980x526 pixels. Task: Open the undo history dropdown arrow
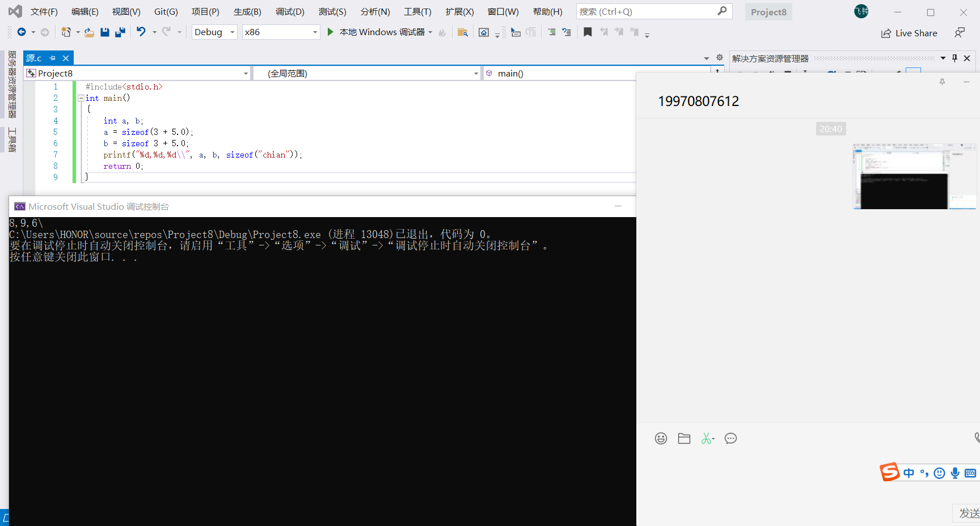pyautogui.click(x=154, y=32)
